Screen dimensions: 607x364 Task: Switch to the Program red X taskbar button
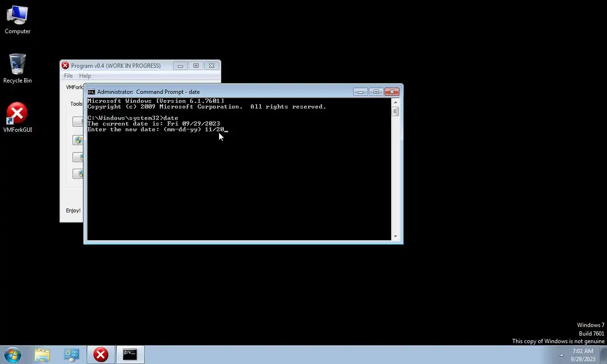[101, 355]
